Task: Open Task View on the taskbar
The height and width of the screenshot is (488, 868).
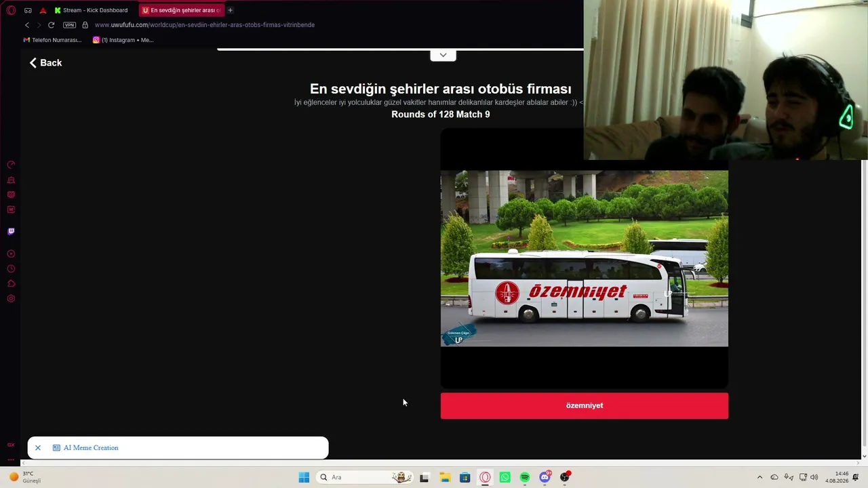Action: tap(425, 477)
